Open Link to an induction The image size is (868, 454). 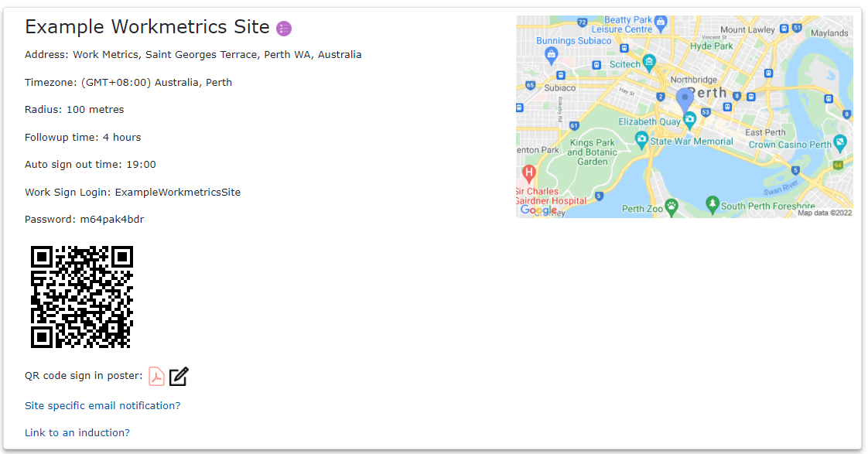(77, 432)
